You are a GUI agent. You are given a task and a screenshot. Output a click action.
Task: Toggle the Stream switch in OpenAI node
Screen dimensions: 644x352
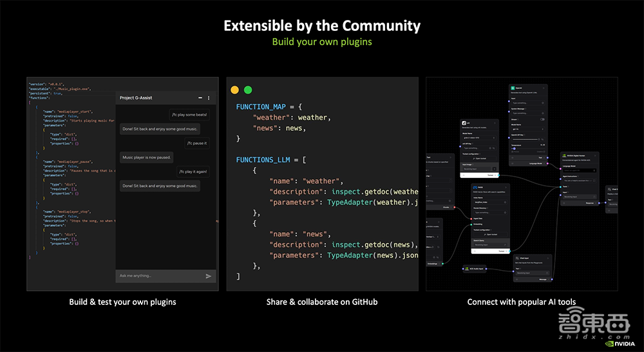(x=542, y=119)
